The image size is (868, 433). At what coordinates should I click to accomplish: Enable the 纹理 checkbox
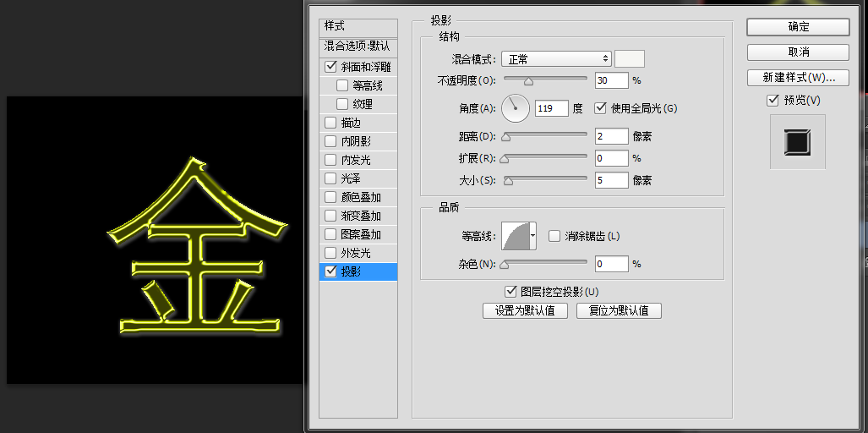(x=342, y=103)
